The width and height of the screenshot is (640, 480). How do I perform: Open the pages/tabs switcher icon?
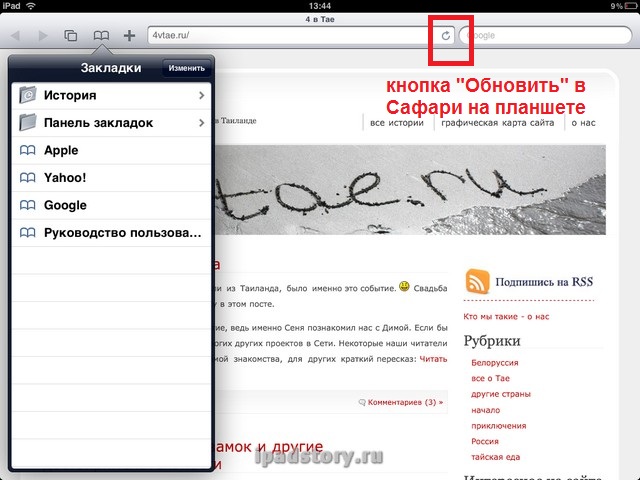71,36
